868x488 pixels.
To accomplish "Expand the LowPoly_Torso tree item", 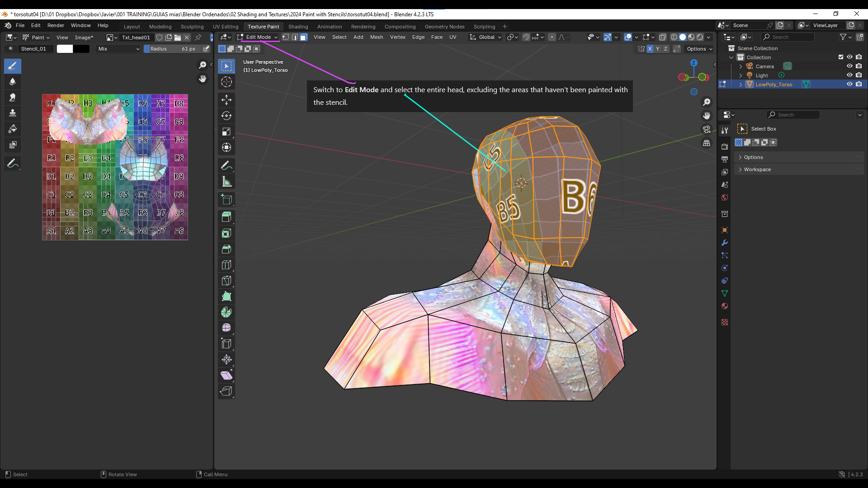I will point(741,84).
